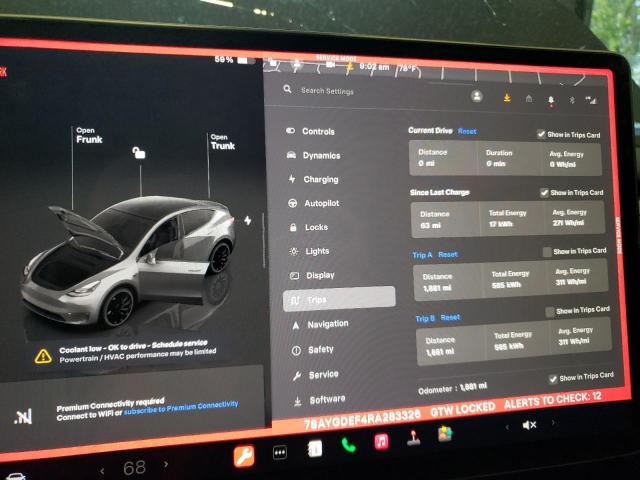Tap the cellular signal icon in settings header
This screenshot has height=480, width=640.
click(x=591, y=100)
